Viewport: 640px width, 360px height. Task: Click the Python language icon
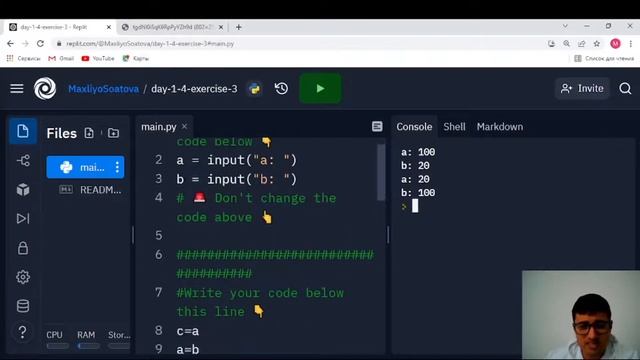(x=255, y=89)
